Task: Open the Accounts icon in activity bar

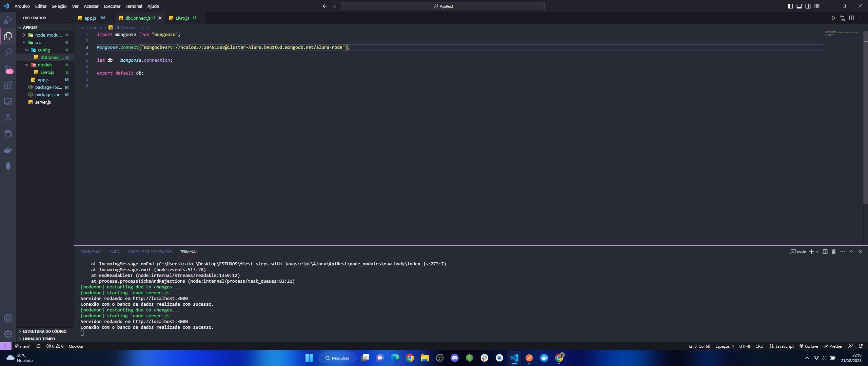Action: [x=8, y=318]
